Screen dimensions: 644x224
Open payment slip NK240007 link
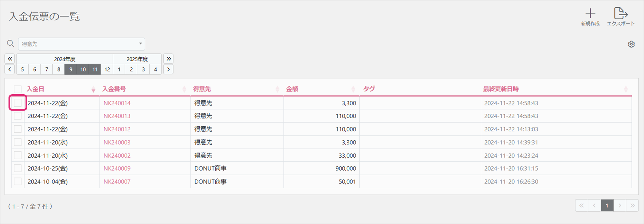(117, 182)
